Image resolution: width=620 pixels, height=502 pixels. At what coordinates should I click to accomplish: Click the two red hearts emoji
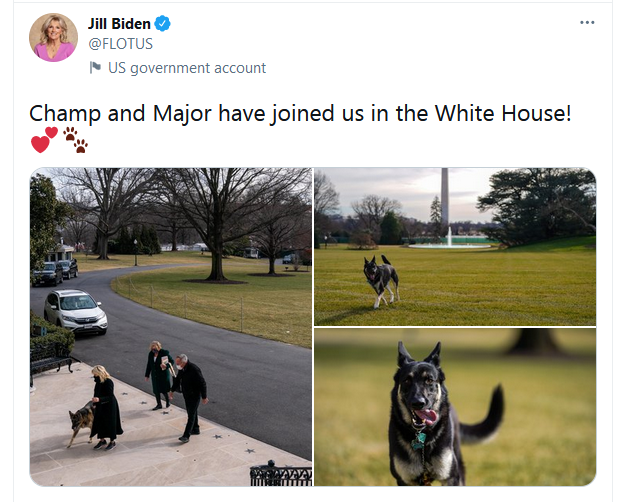(44, 140)
